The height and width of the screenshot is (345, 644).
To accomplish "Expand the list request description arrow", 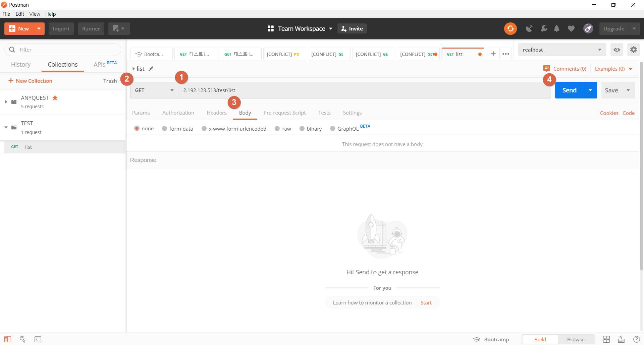I will [x=133, y=69].
